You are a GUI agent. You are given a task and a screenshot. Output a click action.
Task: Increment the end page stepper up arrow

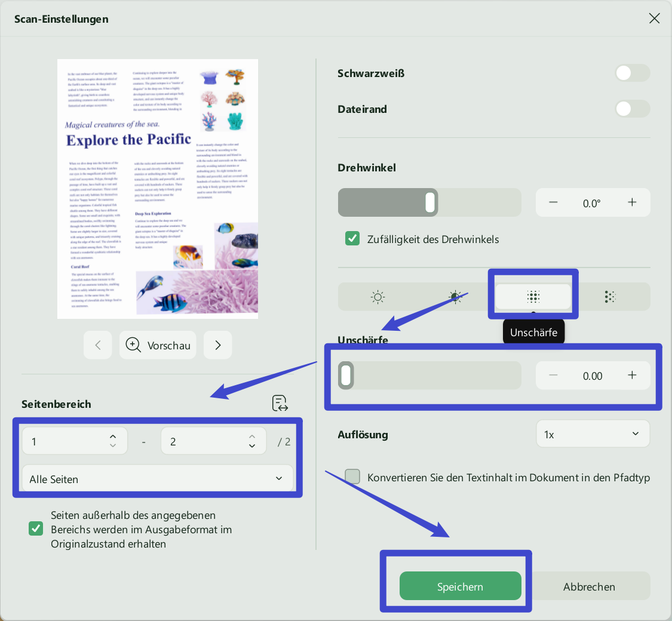(252, 436)
